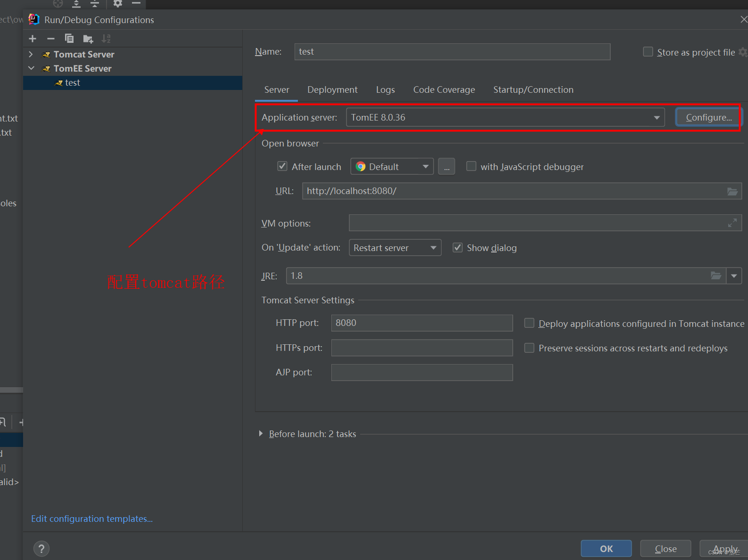Click the VM options field
The height and width of the screenshot is (560, 748).
pyautogui.click(x=545, y=223)
